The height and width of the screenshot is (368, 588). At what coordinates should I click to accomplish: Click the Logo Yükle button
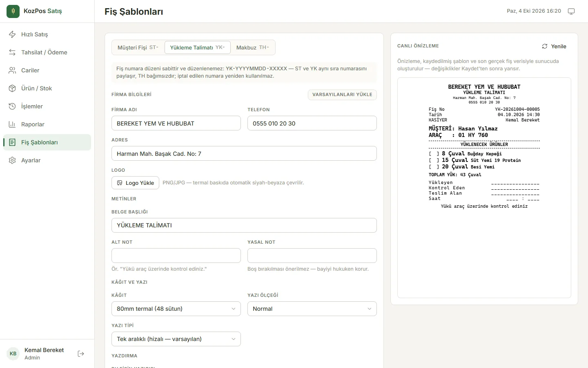click(x=135, y=183)
